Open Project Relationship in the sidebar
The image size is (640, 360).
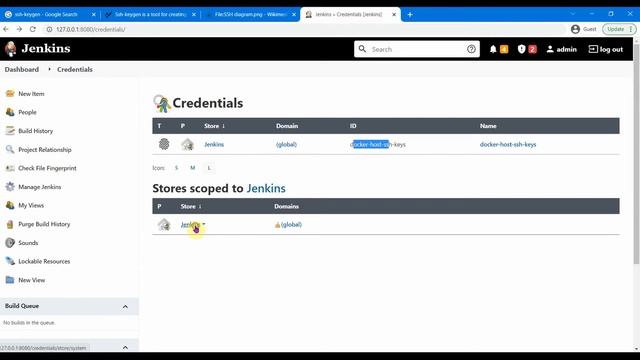coord(45,149)
